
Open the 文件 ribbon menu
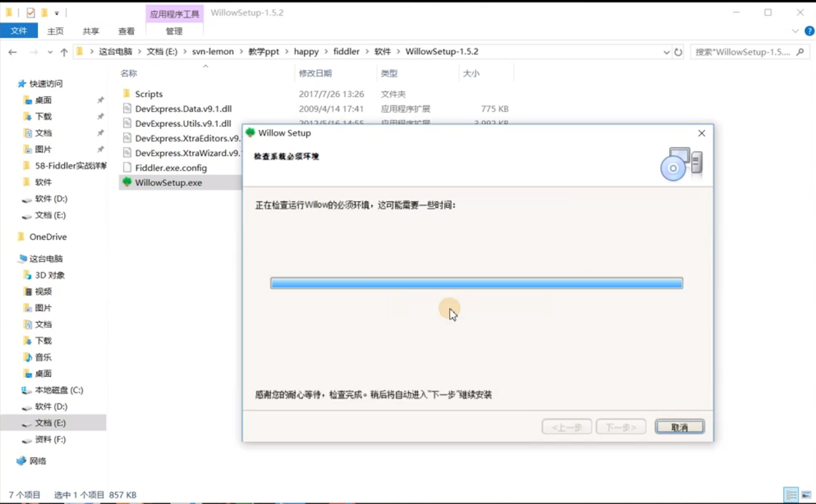click(19, 31)
